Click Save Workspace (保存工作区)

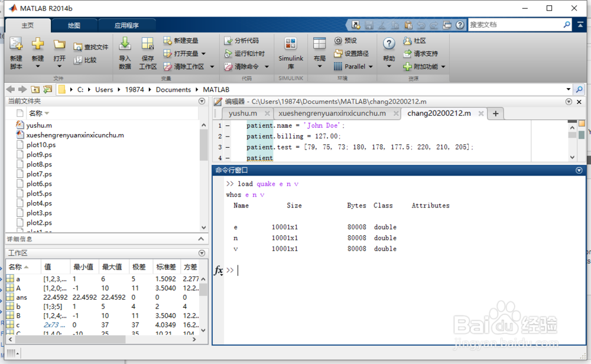148,54
